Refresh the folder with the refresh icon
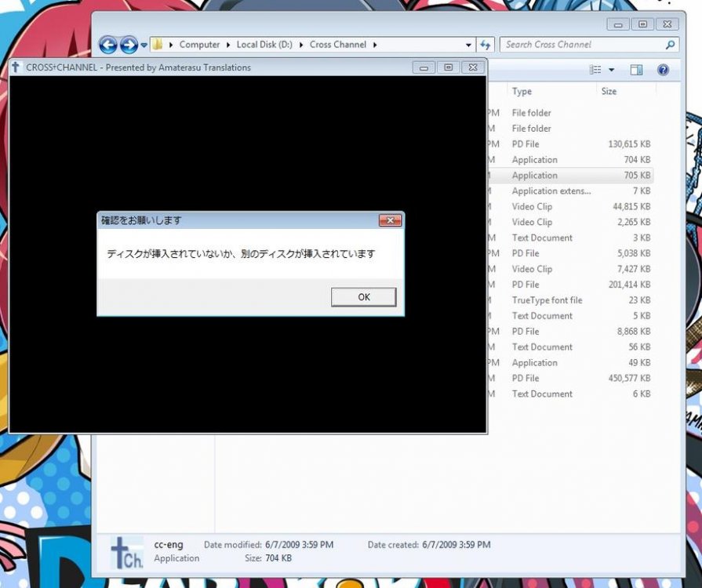 pos(486,45)
